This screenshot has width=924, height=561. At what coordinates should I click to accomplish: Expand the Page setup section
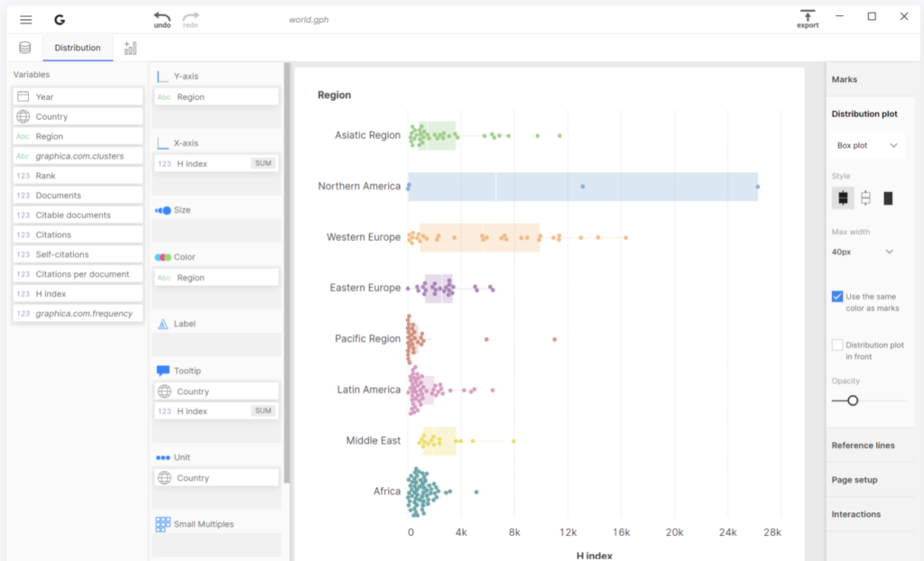point(854,480)
